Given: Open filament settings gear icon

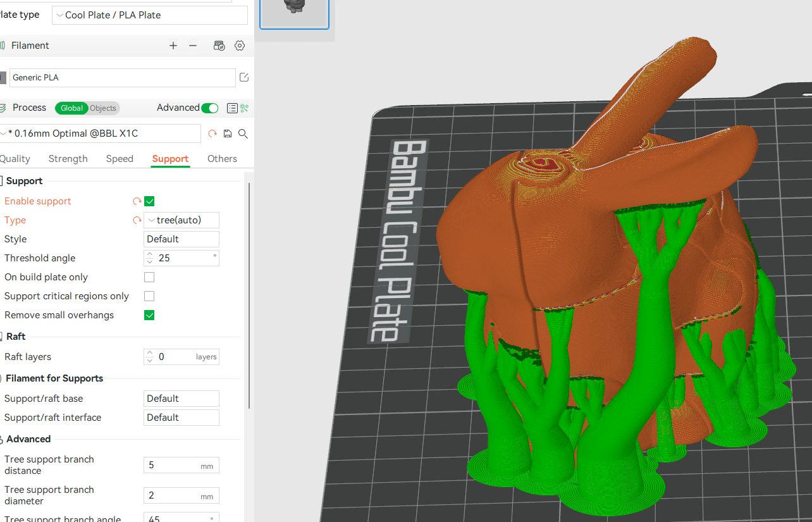Looking at the screenshot, I should 240,46.
